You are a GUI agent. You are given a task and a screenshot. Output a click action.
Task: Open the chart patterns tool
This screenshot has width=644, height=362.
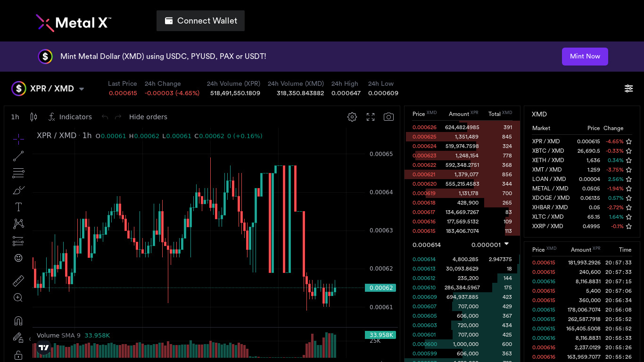coord(18,224)
